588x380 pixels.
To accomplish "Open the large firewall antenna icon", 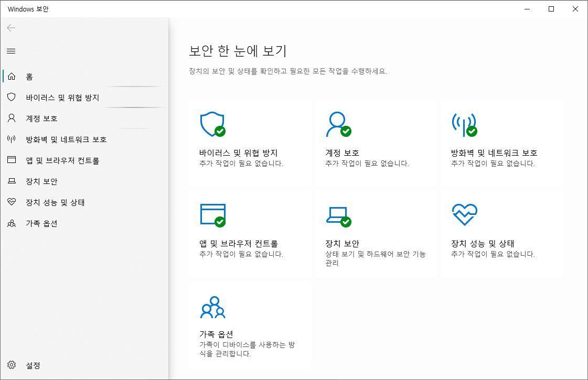I will point(464,125).
